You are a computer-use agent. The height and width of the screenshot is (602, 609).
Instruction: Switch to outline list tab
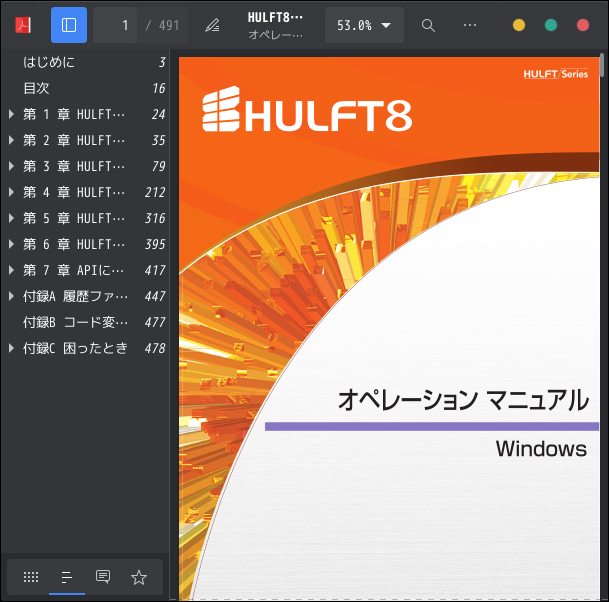67,577
